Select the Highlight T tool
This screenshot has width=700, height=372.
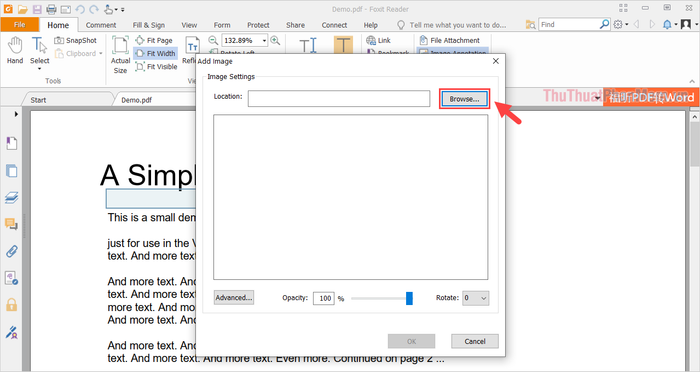(343, 45)
